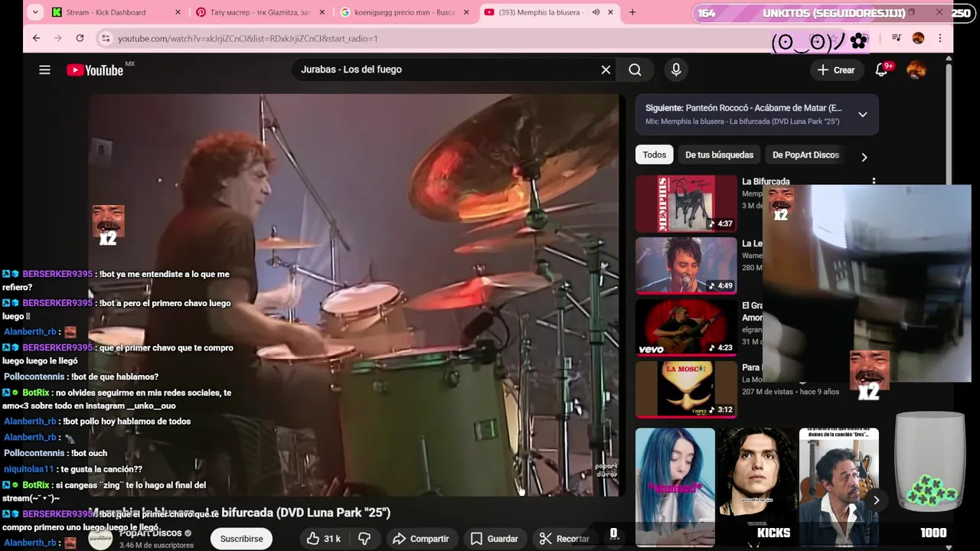Open browser three-dot menu

[940, 38]
